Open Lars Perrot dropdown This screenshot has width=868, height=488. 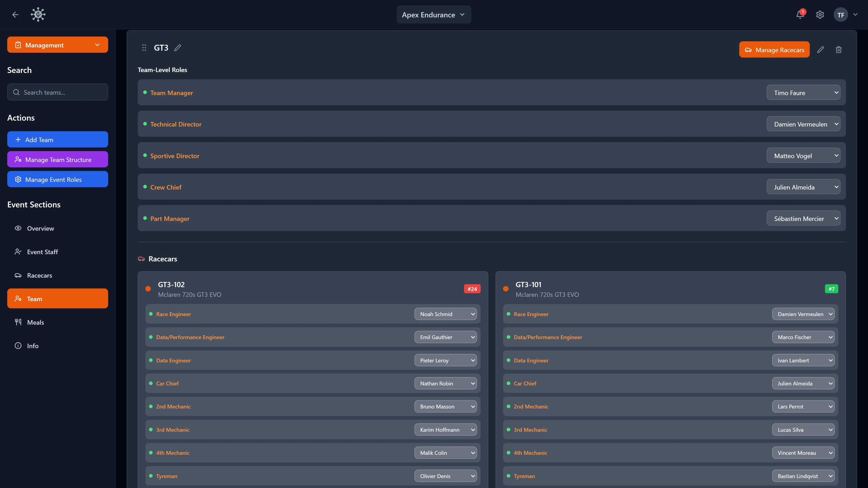click(803, 406)
